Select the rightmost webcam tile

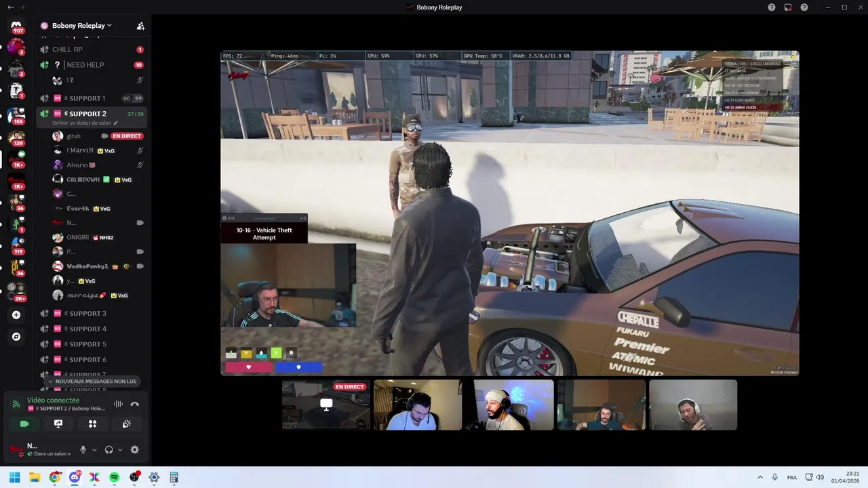(x=693, y=405)
